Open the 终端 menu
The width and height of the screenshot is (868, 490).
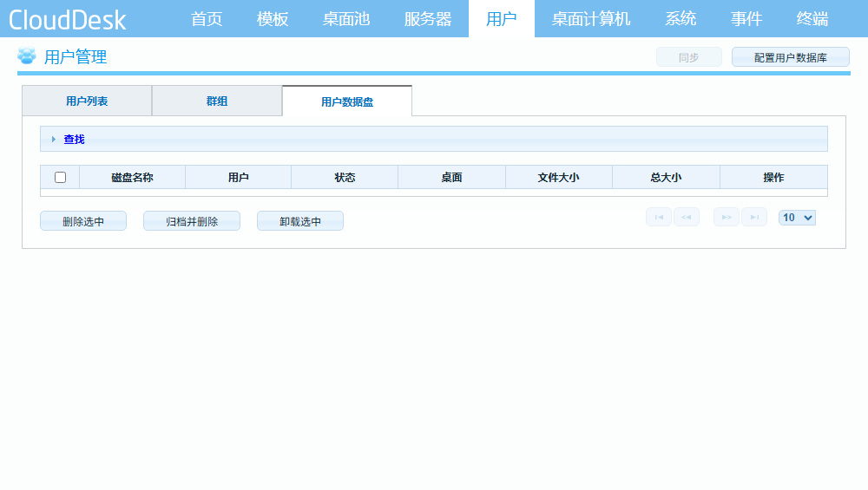pyautogui.click(x=812, y=19)
